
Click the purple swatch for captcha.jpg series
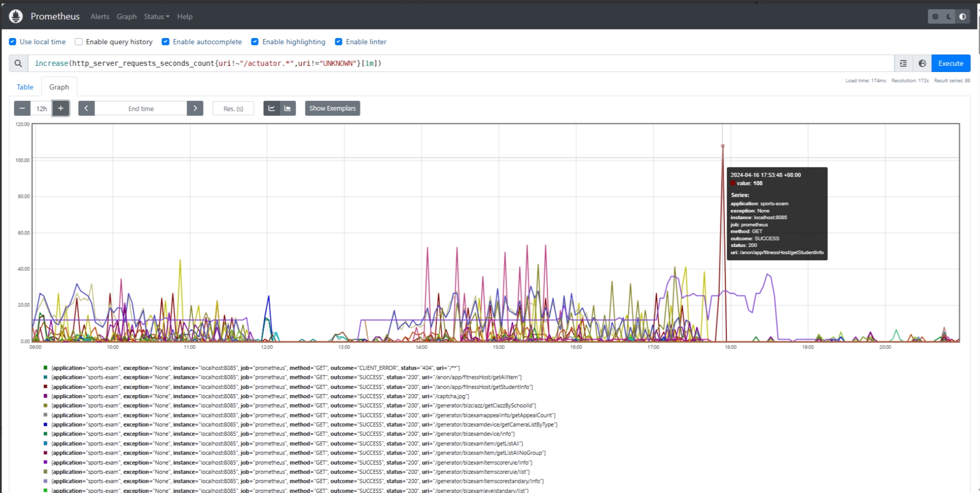point(46,396)
